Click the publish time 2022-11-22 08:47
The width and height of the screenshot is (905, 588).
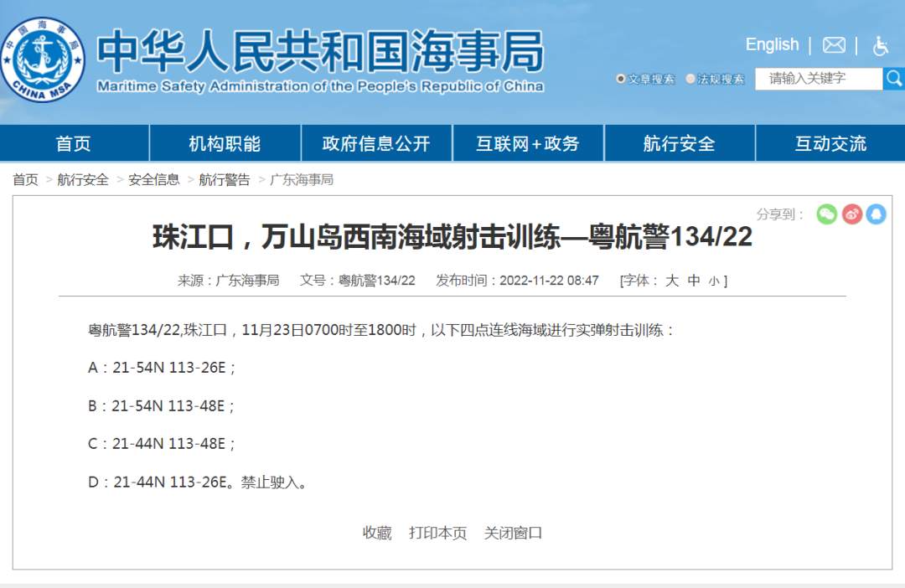pos(549,281)
